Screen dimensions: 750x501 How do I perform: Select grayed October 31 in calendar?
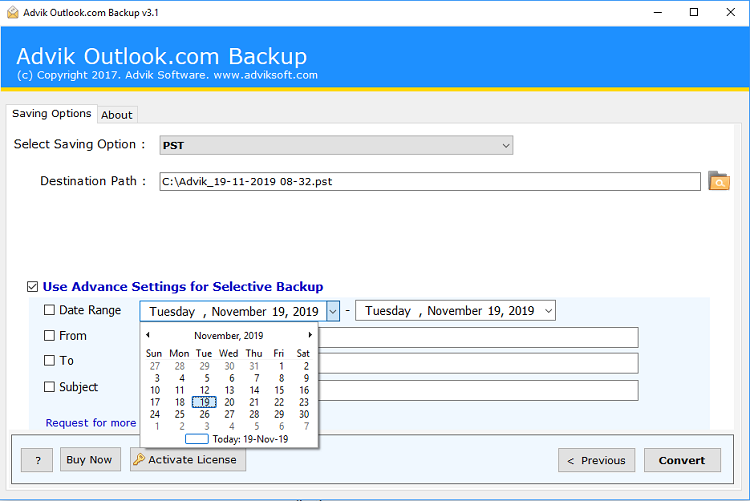(x=254, y=366)
